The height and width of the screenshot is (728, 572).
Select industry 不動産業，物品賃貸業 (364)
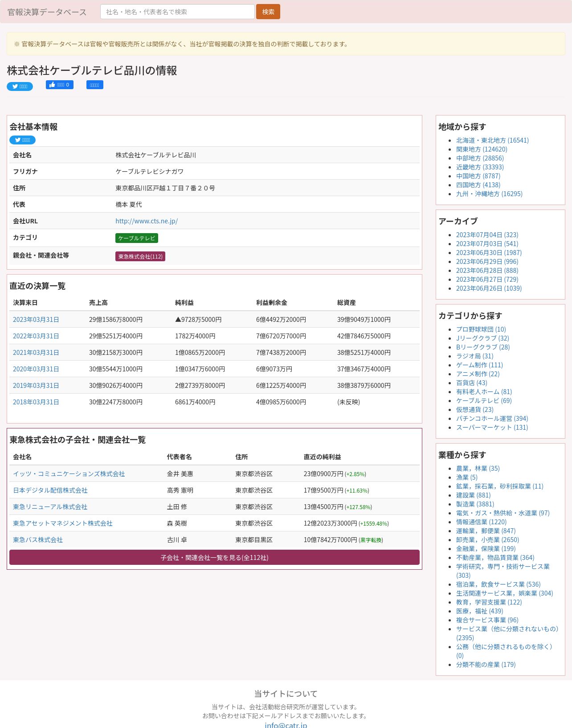[x=495, y=558]
